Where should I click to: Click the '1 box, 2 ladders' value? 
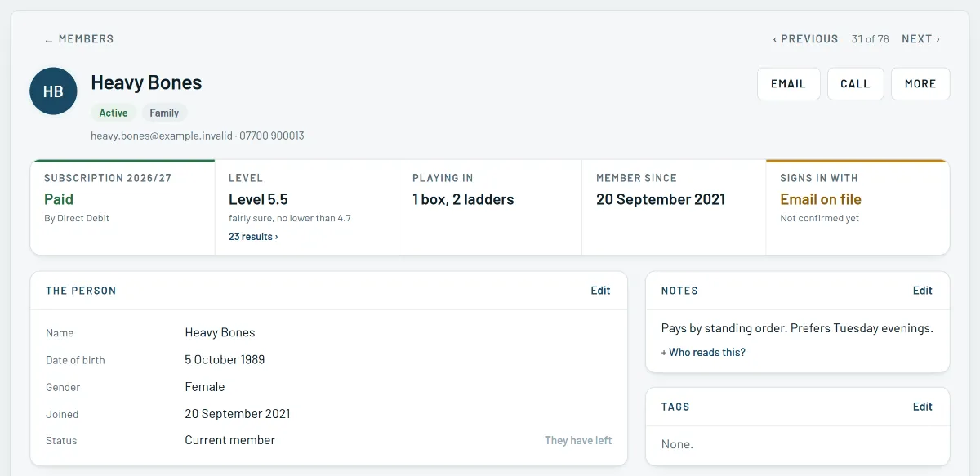tap(463, 199)
